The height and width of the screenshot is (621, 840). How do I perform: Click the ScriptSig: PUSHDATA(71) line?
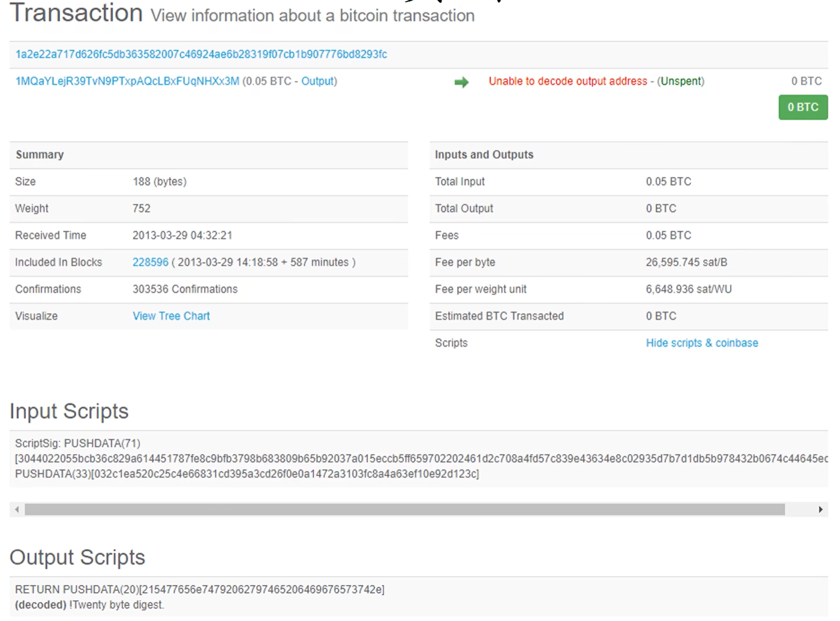(78, 443)
